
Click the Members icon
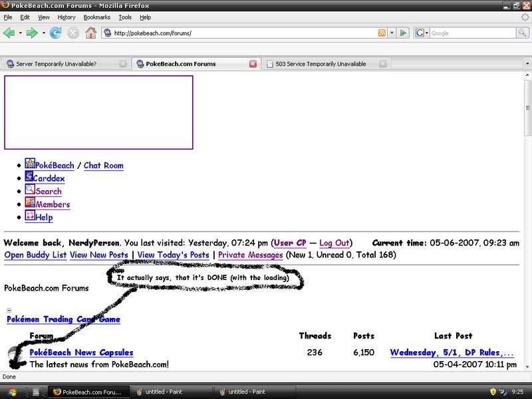(30, 202)
